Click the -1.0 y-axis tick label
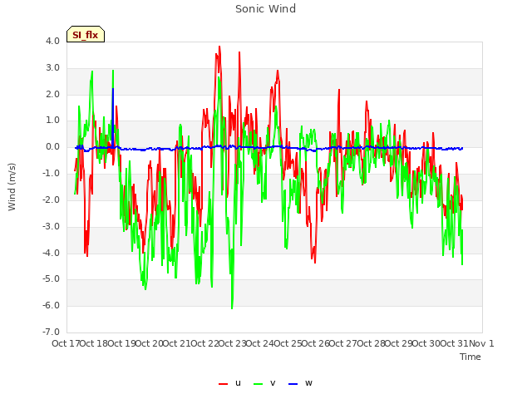 52,174
